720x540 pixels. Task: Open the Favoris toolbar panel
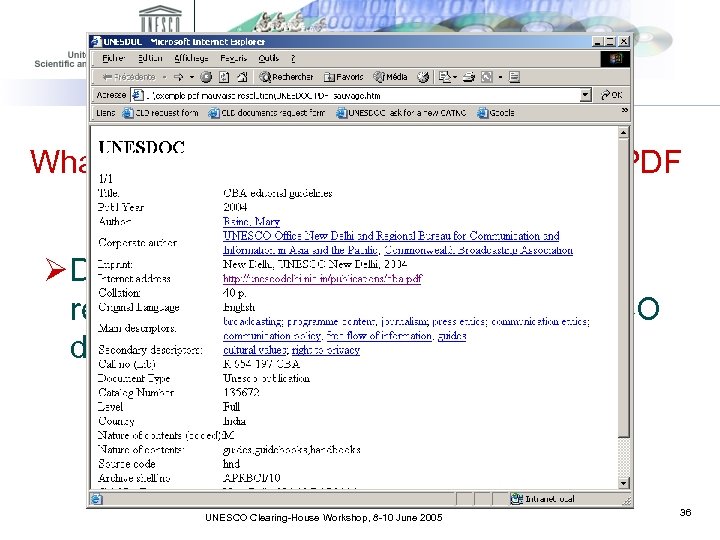click(x=343, y=77)
